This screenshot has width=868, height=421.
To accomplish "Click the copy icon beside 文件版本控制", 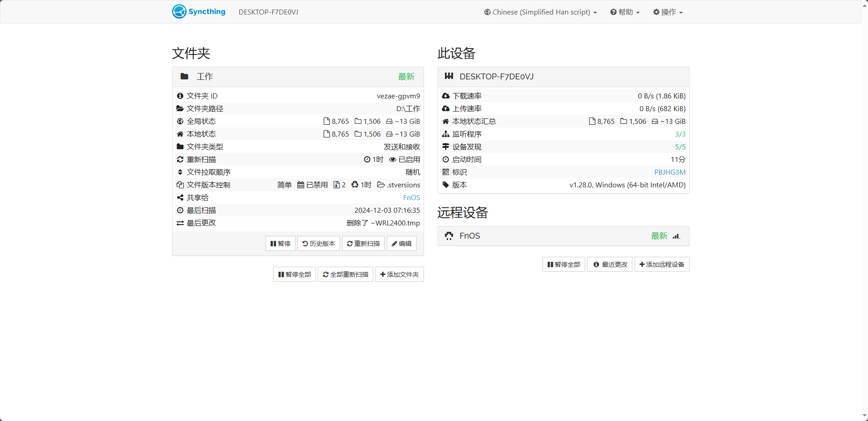I will point(180,185).
